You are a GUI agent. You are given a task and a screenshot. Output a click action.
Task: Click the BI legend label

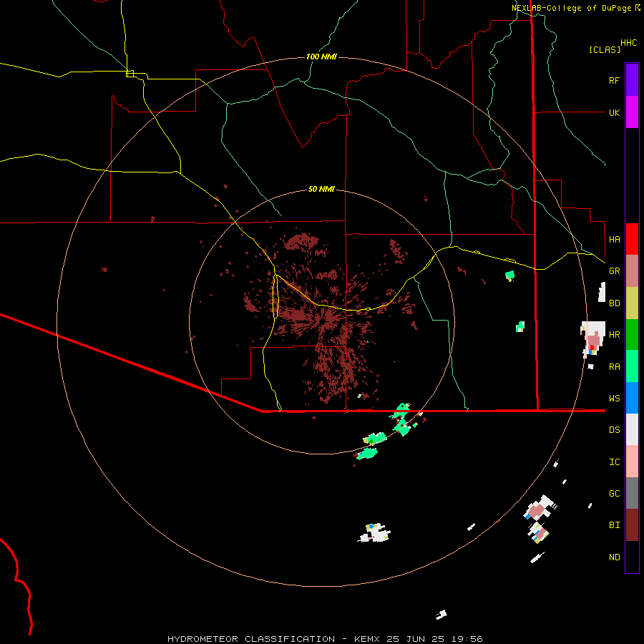coord(614,525)
